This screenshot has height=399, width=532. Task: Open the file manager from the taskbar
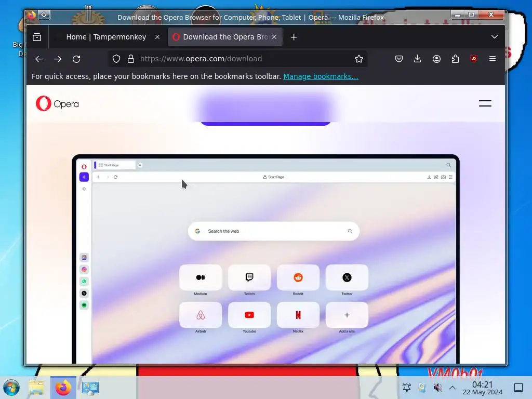[x=37, y=388]
